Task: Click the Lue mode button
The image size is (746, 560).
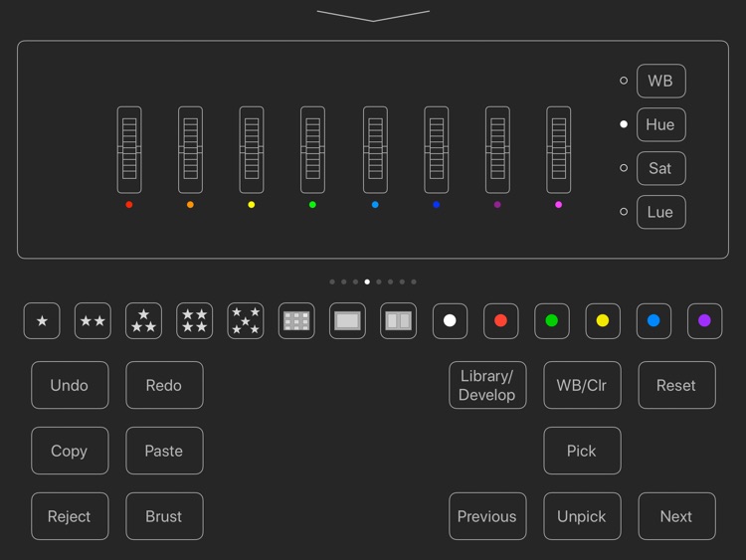Action: tap(661, 212)
